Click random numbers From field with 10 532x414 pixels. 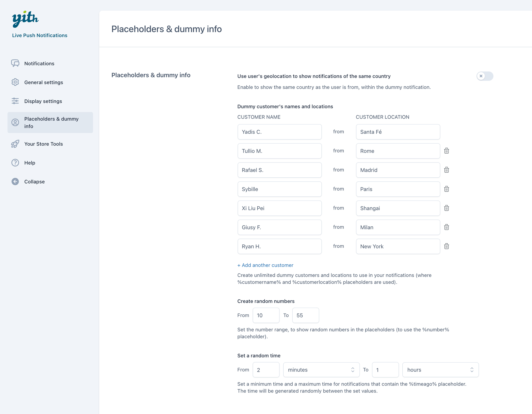pyautogui.click(x=266, y=315)
